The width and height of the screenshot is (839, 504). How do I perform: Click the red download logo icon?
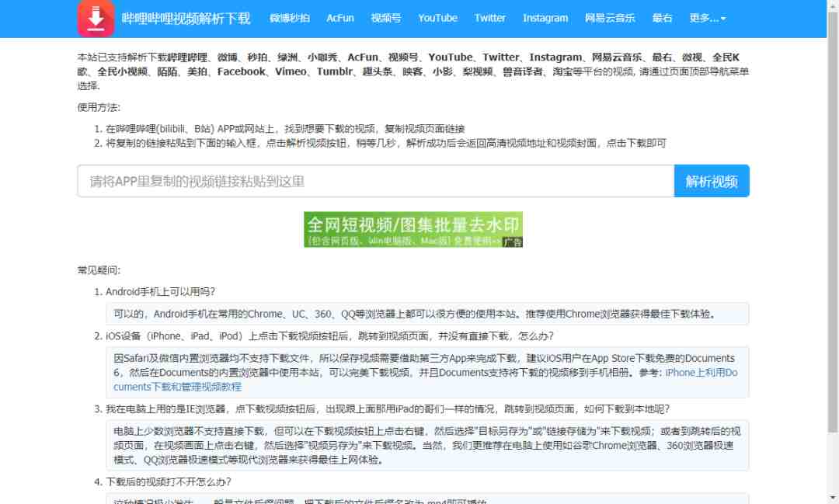point(96,18)
